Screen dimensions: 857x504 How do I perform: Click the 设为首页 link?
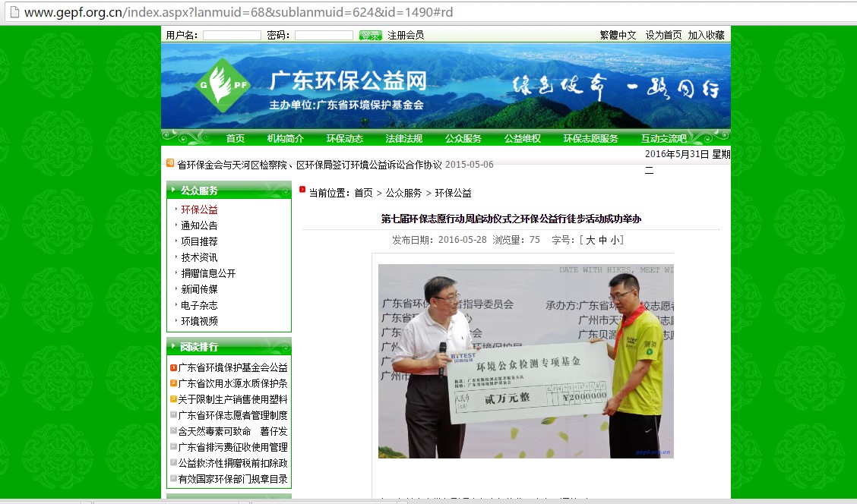click(663, 35)
